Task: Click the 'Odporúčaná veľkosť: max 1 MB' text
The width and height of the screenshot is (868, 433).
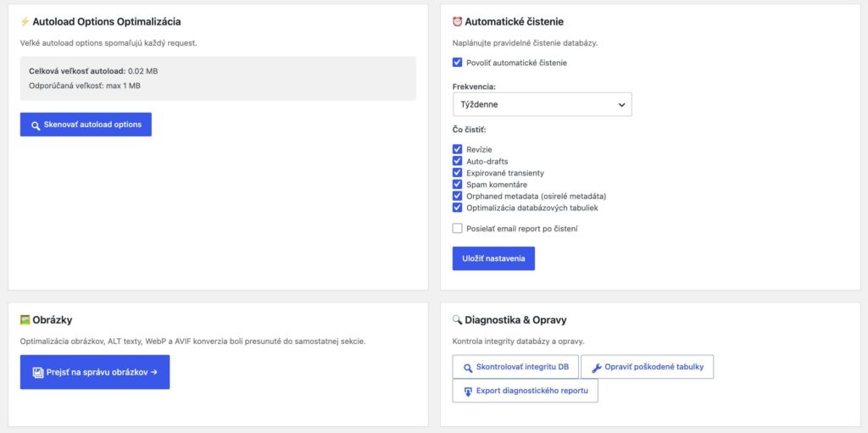Action: coord(85,86)
